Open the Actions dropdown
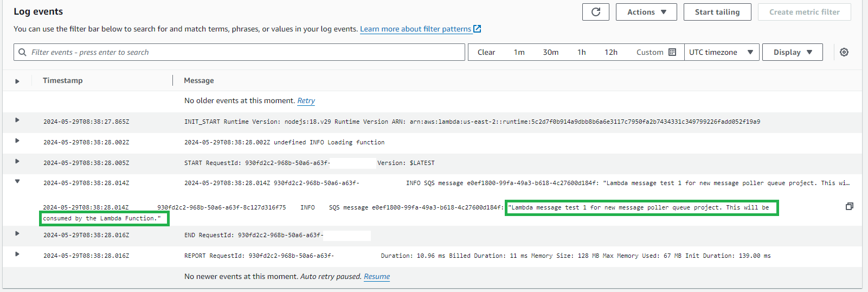This screenshot has width=868, height=292. click(x=646, y=12)
